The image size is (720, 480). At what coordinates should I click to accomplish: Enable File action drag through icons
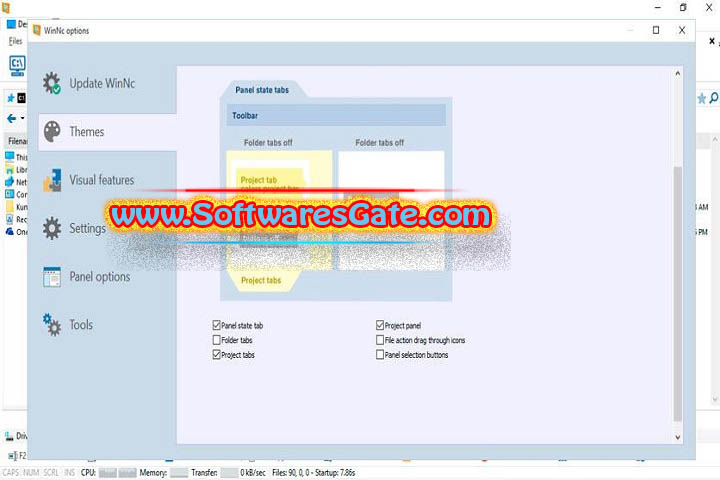[x=380, y=340]
